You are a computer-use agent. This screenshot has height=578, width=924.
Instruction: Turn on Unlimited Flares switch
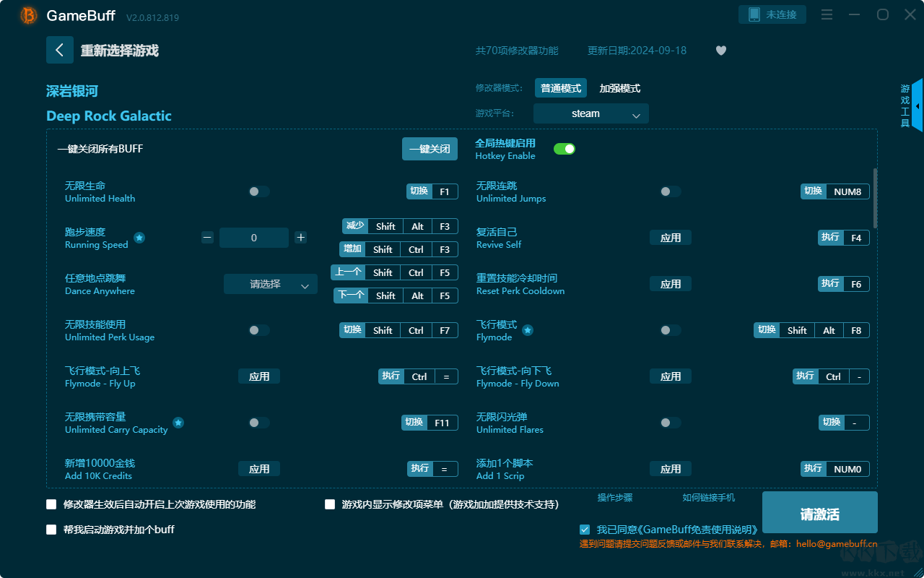coord(671,423)
